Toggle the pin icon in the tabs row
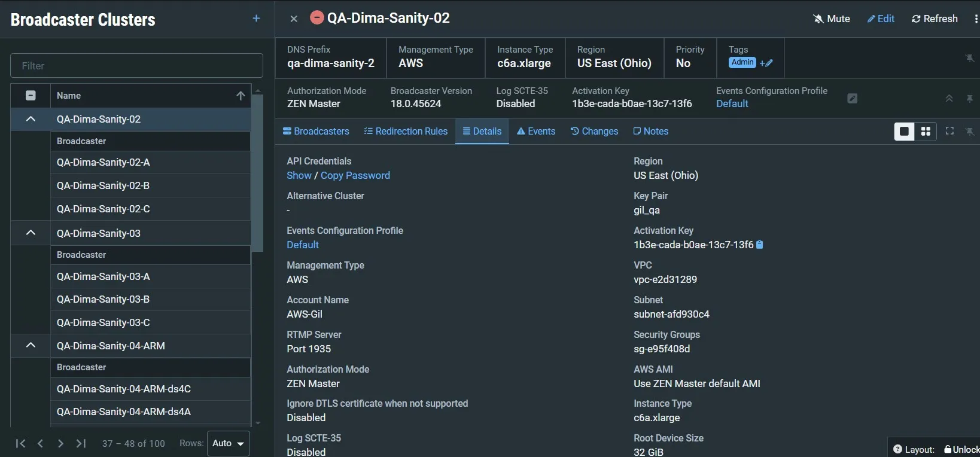The height and width of the screenshot is (457, 980). 970,131
